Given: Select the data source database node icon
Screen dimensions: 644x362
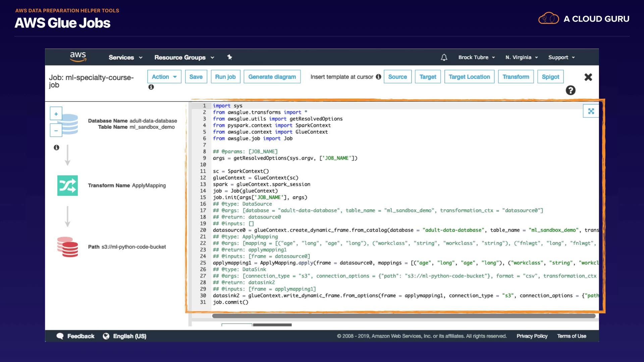Looking at the screenshot, I should point(70,124).
